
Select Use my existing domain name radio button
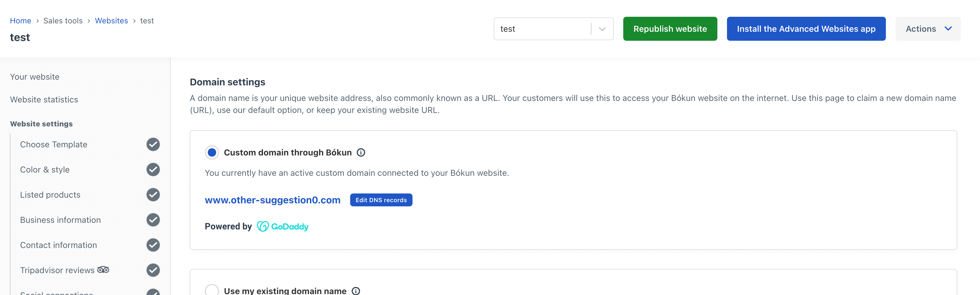[x=212, y=291]
